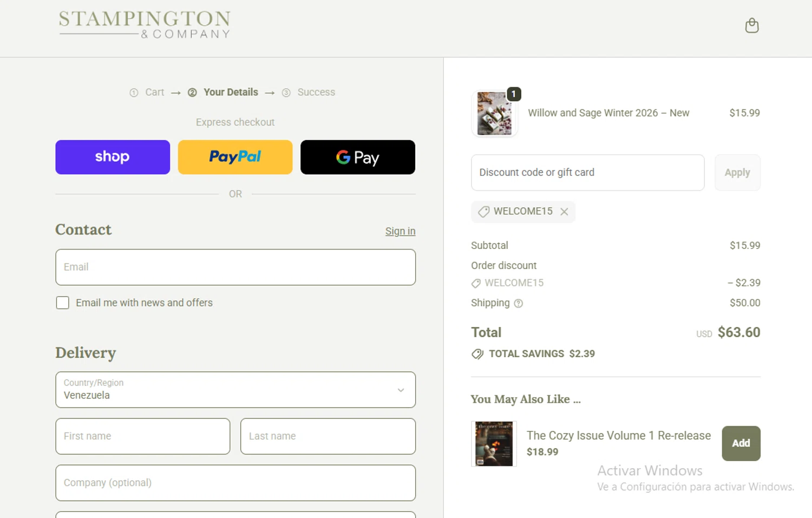Screen dimensions: 812x518
Task: Focus the First name field
Action: (143, 436)
